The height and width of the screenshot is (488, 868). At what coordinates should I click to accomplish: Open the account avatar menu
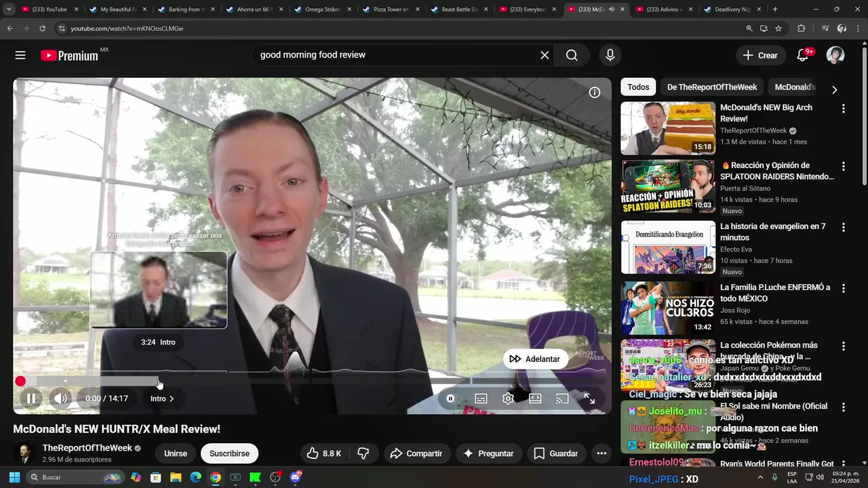(x=835, y=56)
